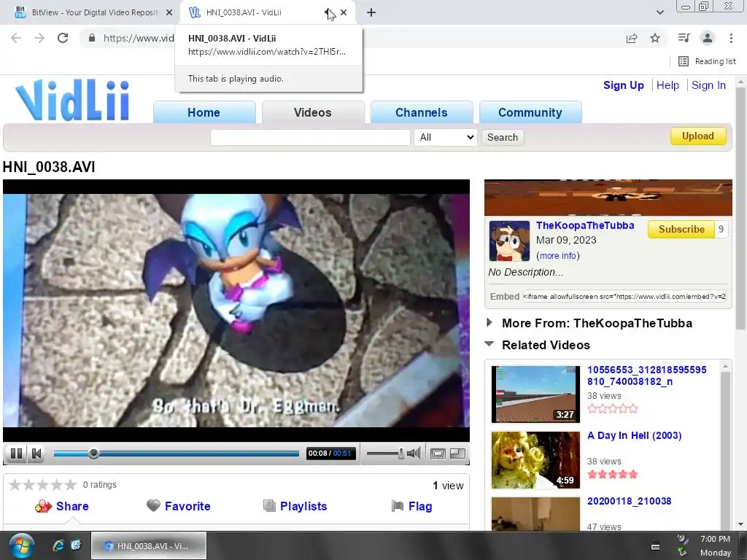Click the VidLii logo

(x=72, y=100)
